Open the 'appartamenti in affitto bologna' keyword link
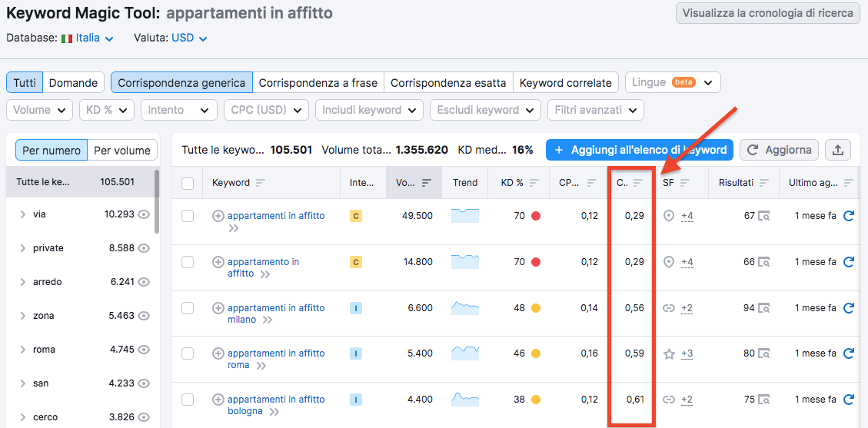868x428 pixels. pyautogui.click(x=275, y=400)
